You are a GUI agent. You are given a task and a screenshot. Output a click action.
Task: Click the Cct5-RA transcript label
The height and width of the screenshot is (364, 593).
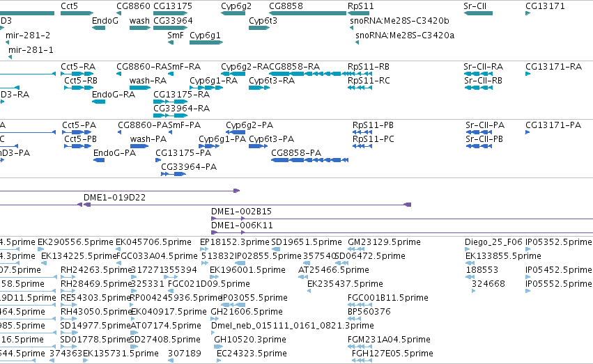coord(78,67)
